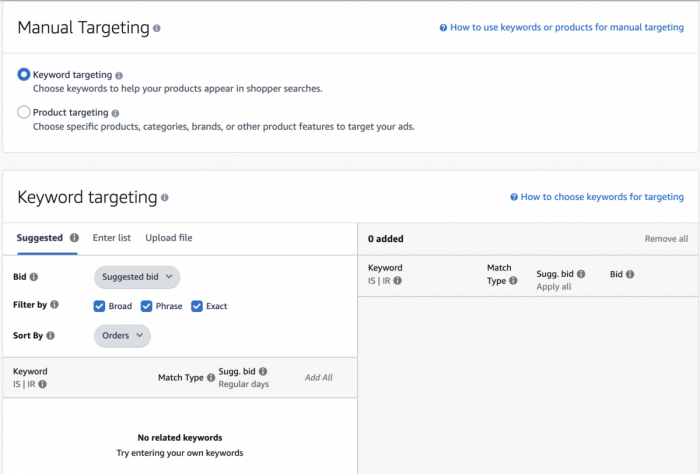The image size is (700, 474).
Task: Uncheck the Phrase match checkbox
Action: 146,306
